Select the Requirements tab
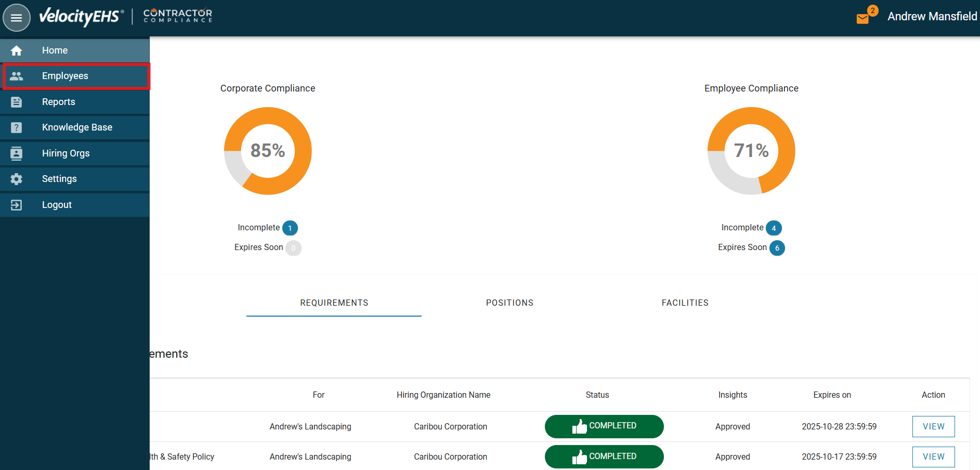Screen dimensions: 980x470 pos(334,303)
